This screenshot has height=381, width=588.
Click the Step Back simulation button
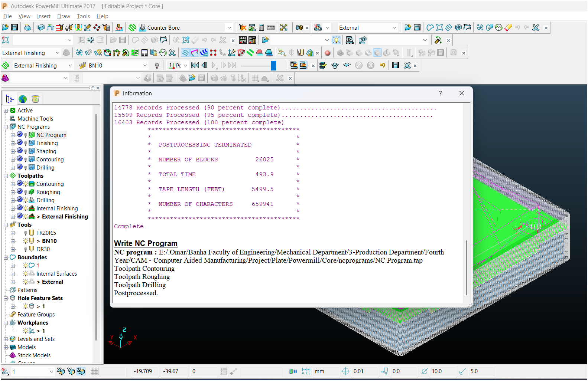click(x=204, y=65)
